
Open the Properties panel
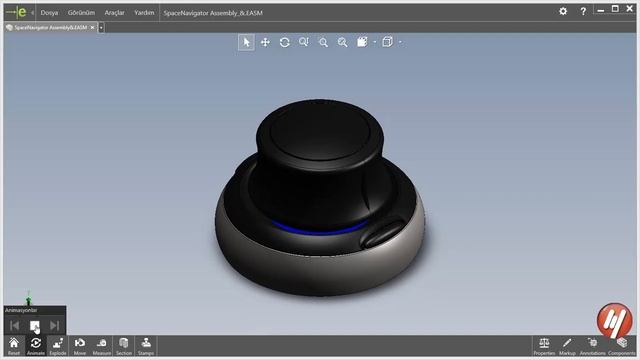tap(544, 346)
